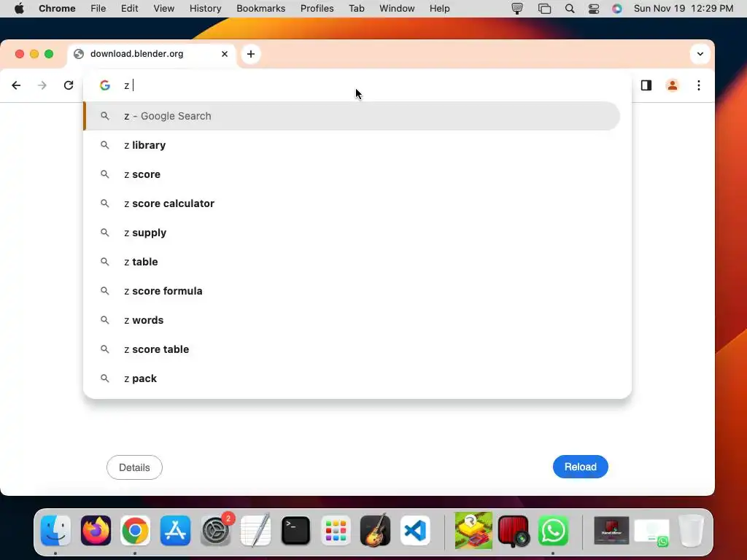This screenshot has height=560, width=747.
Task: Choose the 'z table' suggestion
Action: coord(352,262)
